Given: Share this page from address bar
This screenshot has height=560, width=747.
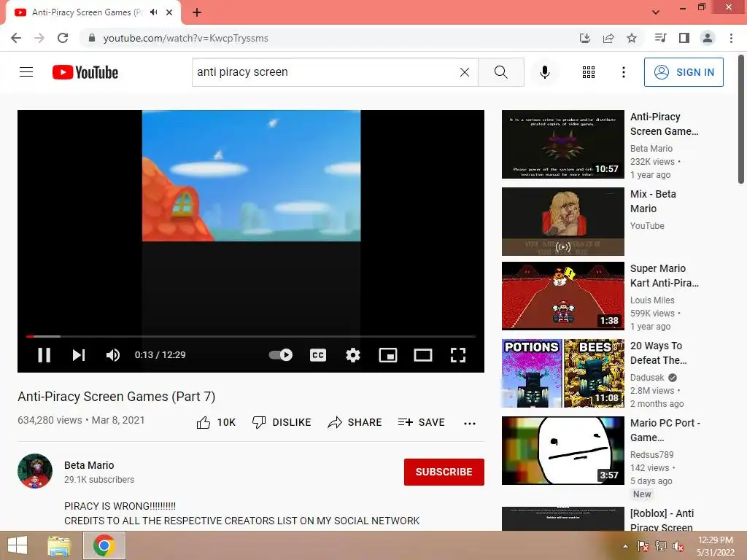Looking at the screenshot, I should tap(608, 38).
